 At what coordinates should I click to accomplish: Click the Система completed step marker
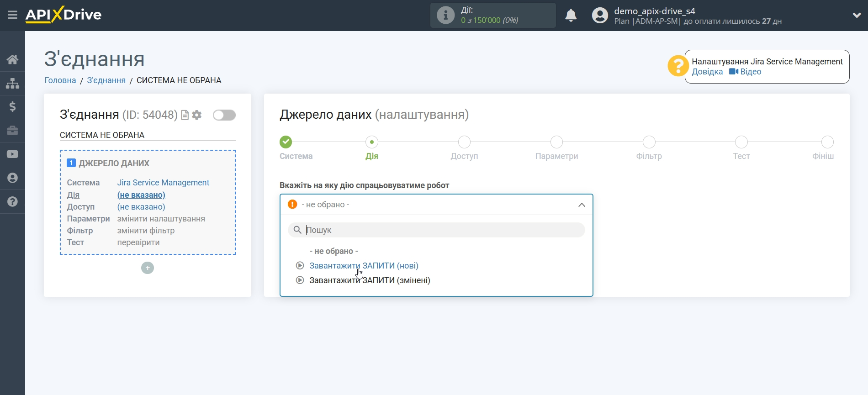point(286,142)
